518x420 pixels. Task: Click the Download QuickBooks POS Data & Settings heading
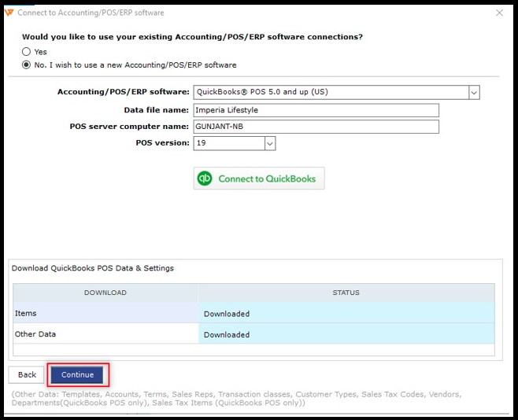tap(93, 268)
